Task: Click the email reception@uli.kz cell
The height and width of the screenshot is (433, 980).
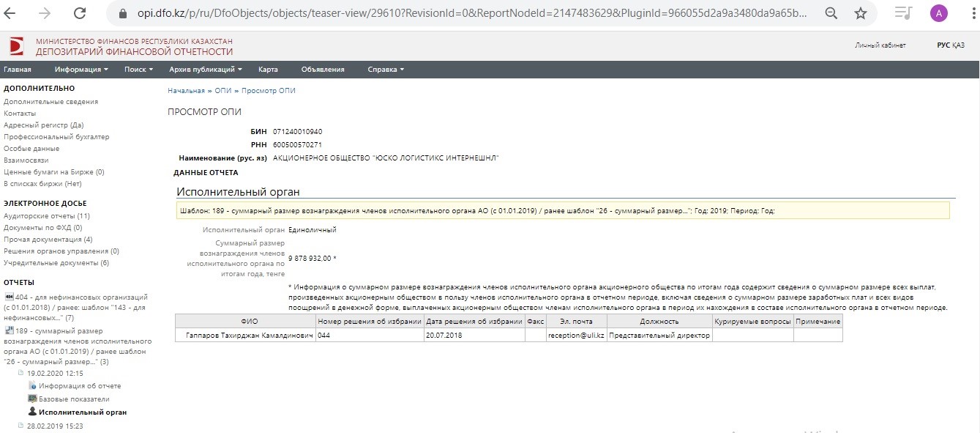Action: click(576, 335)
